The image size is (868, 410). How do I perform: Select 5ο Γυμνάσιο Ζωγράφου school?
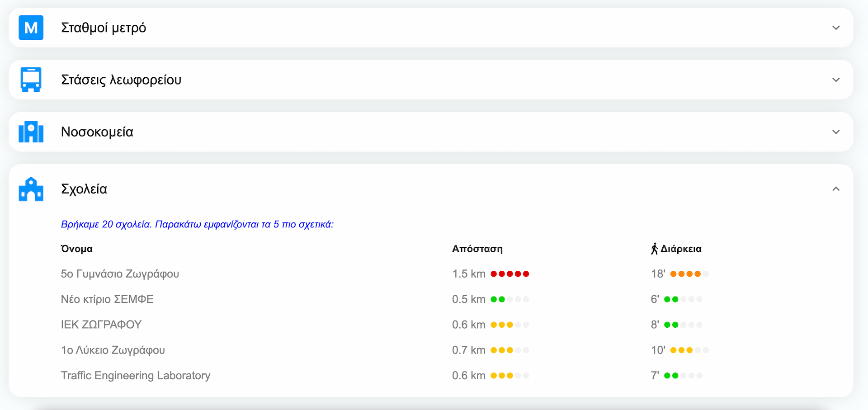coord(120,274)
